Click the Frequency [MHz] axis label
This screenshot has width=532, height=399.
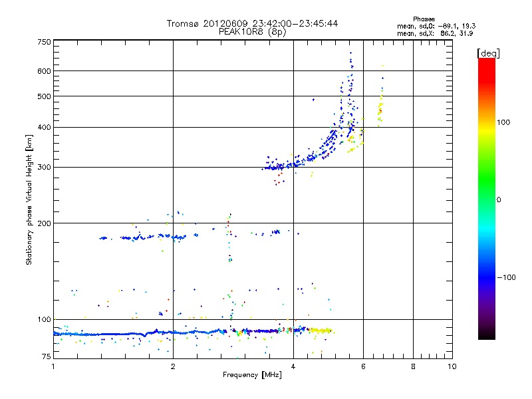coord(252,376)
